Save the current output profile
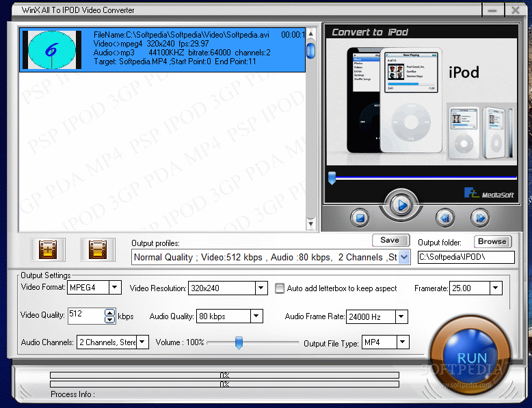 coord(390,240)
